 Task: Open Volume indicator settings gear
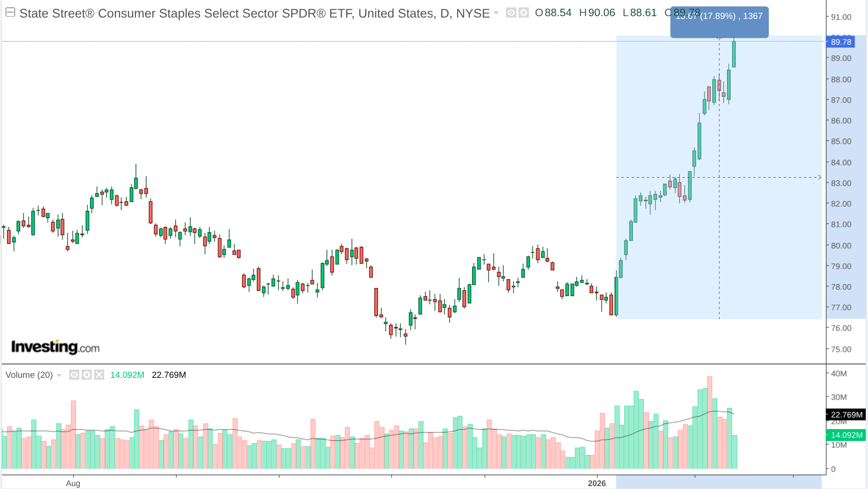click(87, 375)
